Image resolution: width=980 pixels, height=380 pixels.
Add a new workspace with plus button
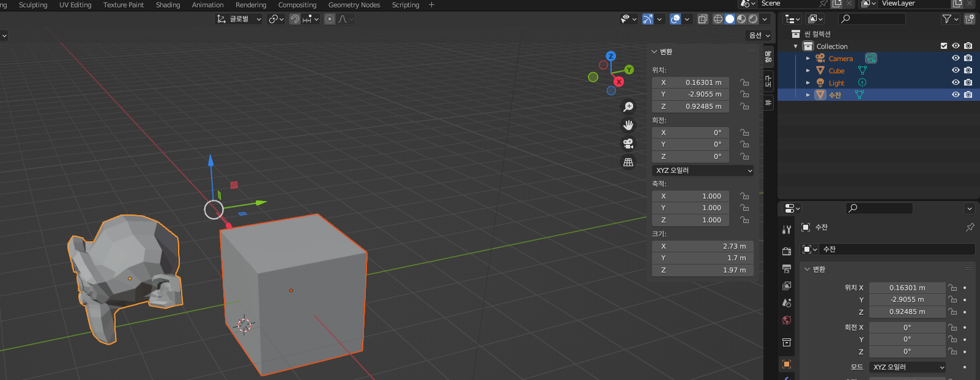431,5
